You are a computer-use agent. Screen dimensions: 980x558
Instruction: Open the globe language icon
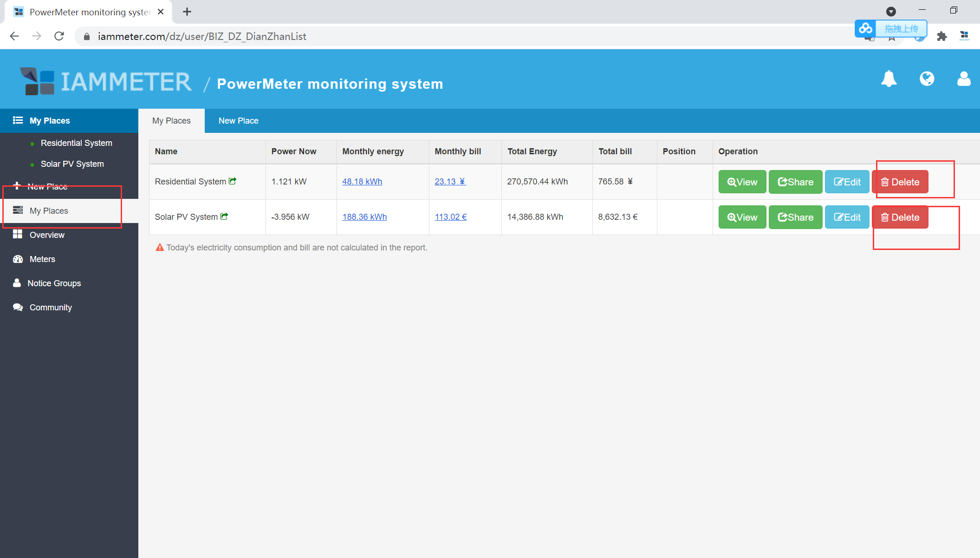(927, 79)
